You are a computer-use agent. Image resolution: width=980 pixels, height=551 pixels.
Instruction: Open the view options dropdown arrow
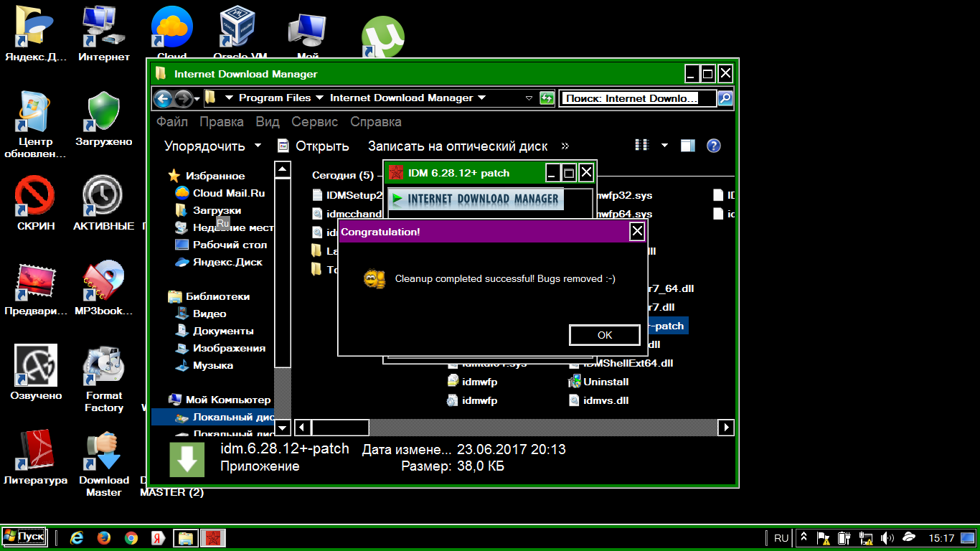tap(664, 145)
